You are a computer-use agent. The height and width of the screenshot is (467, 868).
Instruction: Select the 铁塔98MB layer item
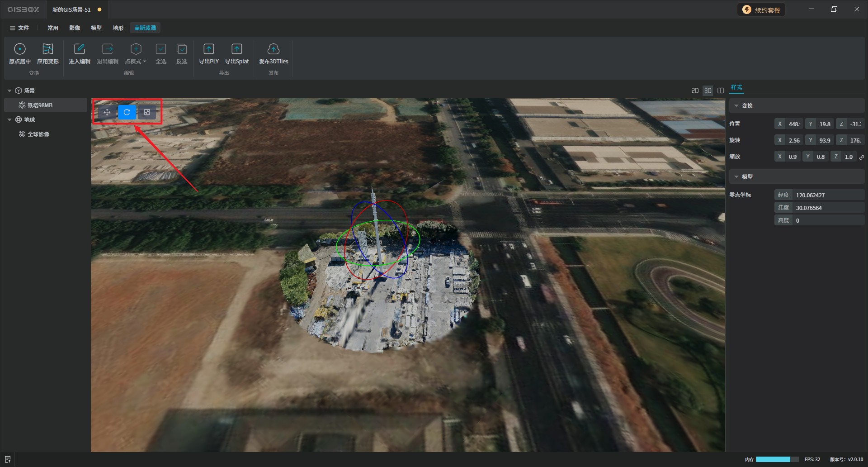coord(40,105)
